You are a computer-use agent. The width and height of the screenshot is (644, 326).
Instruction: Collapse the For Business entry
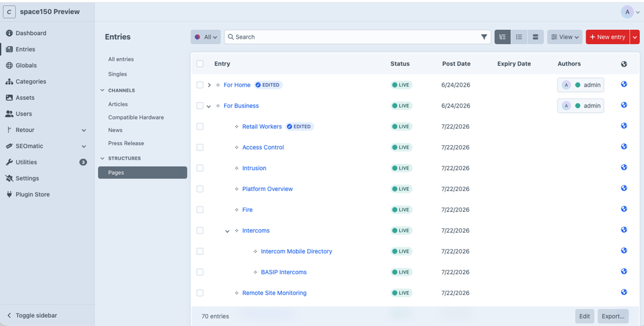(209, 106)
